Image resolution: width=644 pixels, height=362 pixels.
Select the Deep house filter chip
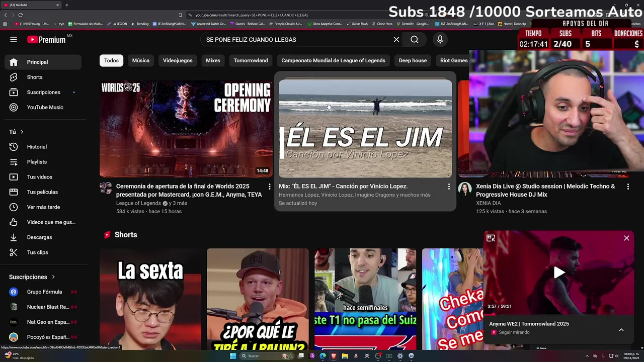[x=413, y=60]
